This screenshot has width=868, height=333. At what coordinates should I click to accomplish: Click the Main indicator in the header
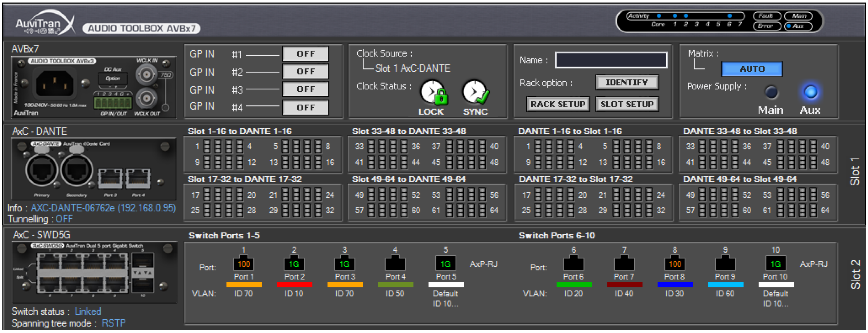(x=798, y=16)
